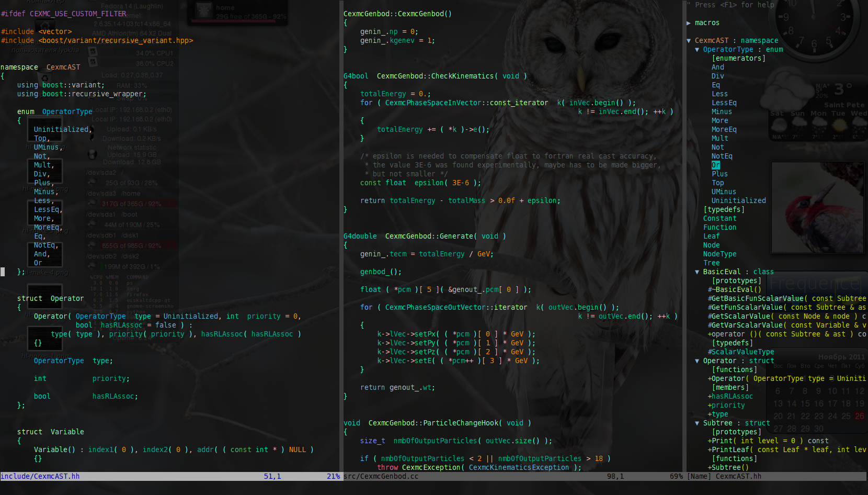Screen dimensions: 868x495
Task: Collapse the CexmcAST namespace node
Action: click(x=689, y=40)
